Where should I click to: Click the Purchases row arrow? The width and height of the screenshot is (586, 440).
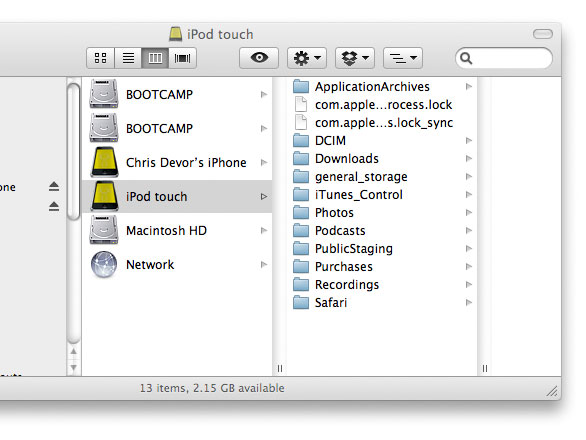tap(469, 267)
